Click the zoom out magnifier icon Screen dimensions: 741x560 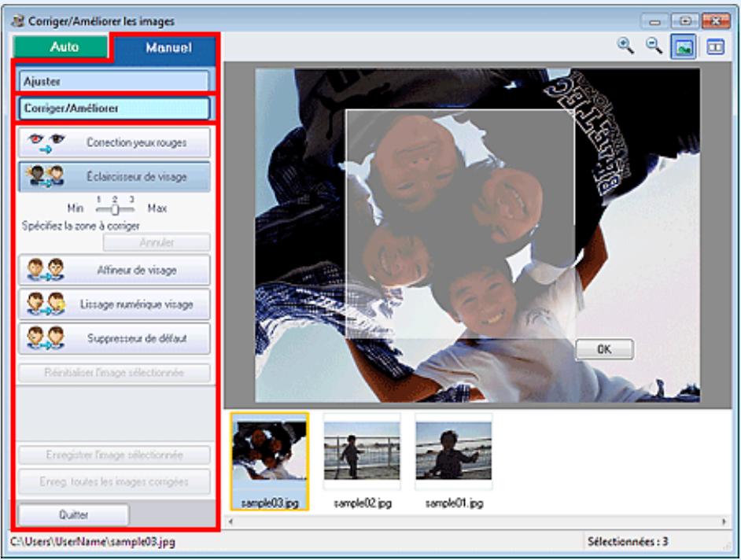click(654, 46)
